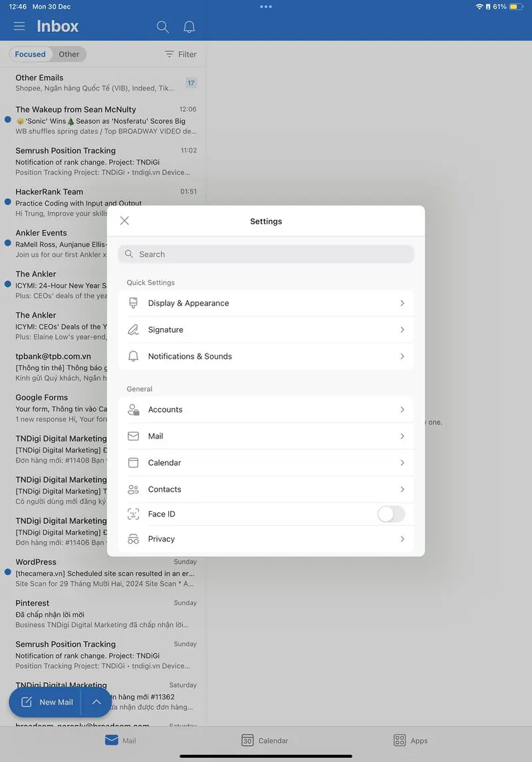The height and width of the screenshot is (762, 532).
Task: Open the tpbank@tpb.com.vn email
Action: click(x=53, y=367)
